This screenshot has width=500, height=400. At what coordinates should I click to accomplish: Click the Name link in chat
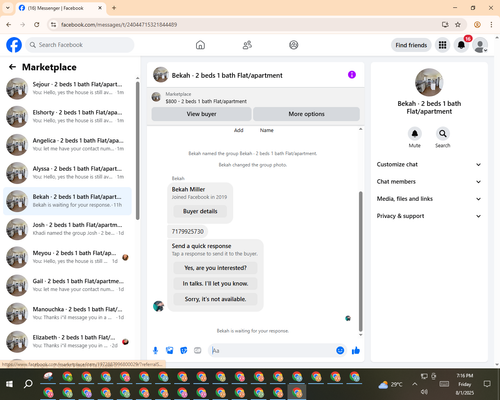(x=267, y=130)
